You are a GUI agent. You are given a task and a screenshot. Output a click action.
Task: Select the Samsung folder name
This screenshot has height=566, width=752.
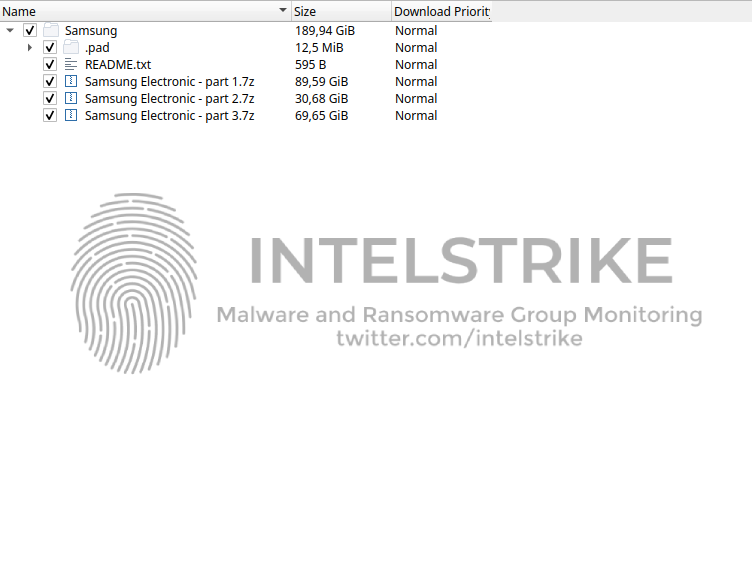[x=91, y=31]
